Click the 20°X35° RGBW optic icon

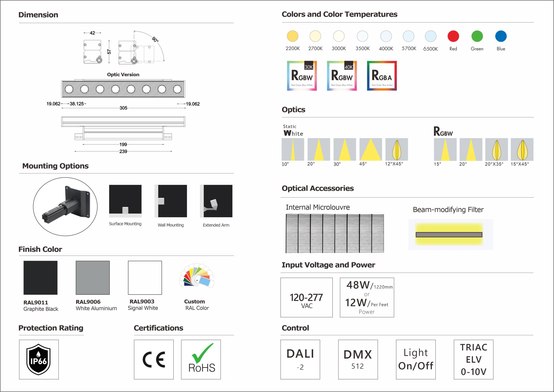pos(496,149)
